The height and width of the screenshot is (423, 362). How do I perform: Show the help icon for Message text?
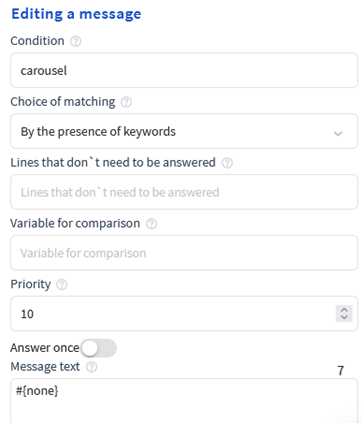pyautogui.click(x=92, y=367)
